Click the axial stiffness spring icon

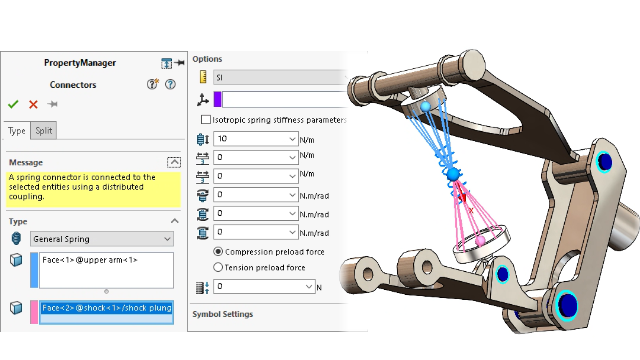click(x=202, y=139)
